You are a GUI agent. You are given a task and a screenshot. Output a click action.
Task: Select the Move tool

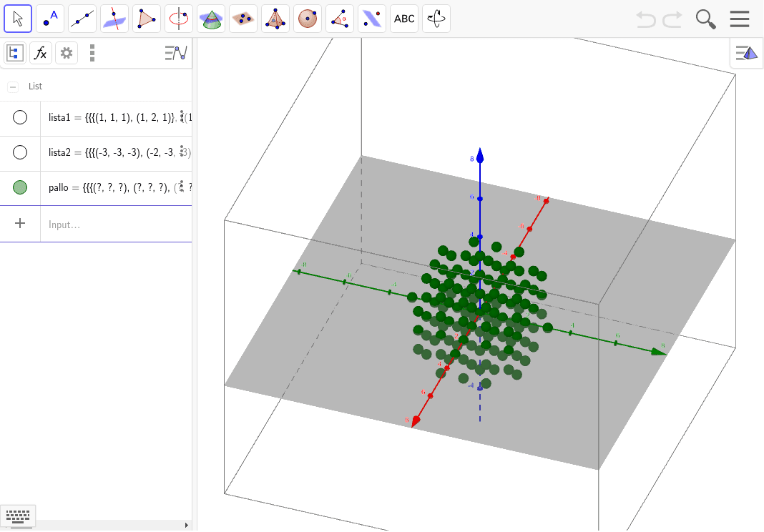click(x=18, y=19)
